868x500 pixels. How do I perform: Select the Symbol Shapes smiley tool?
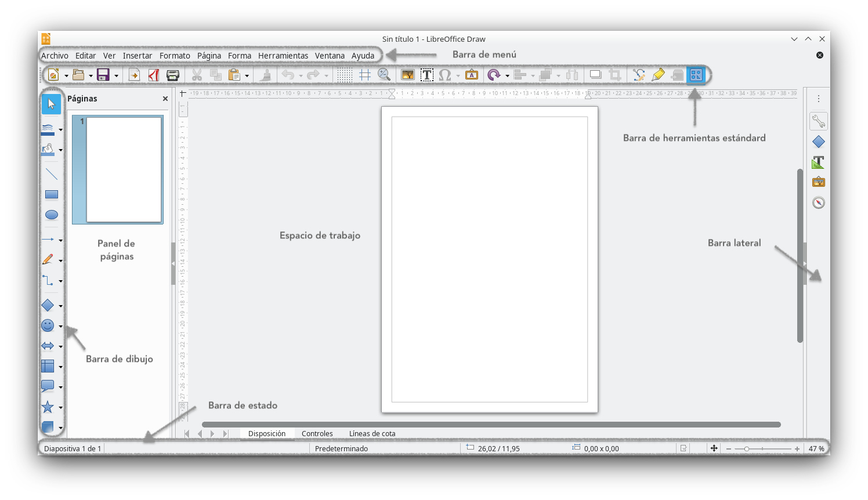tap(48, 325)
